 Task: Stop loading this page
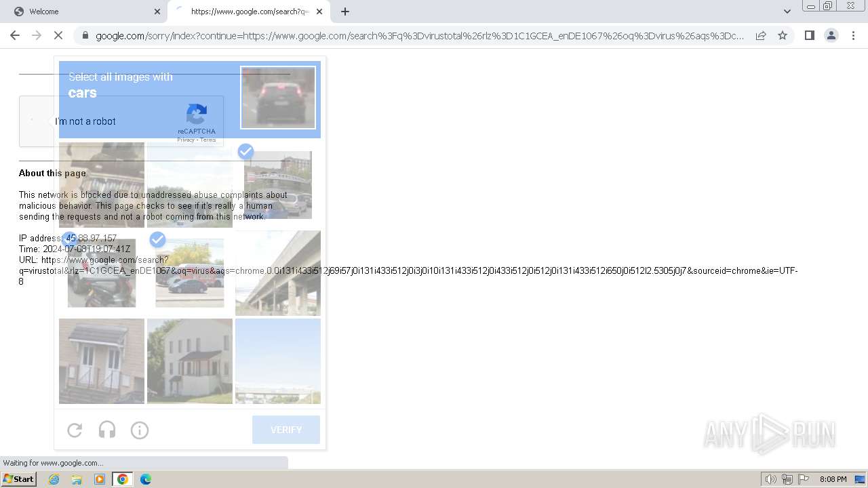[58, 35]
